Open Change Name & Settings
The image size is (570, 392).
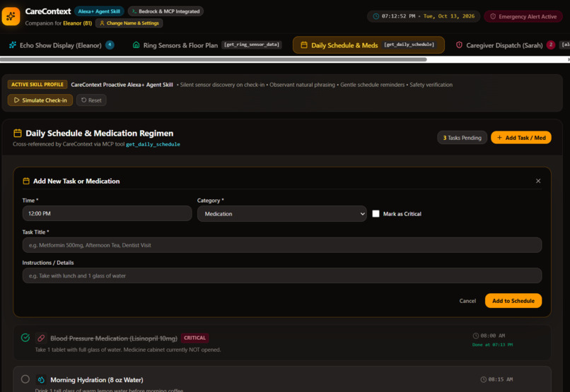[129, 23]
